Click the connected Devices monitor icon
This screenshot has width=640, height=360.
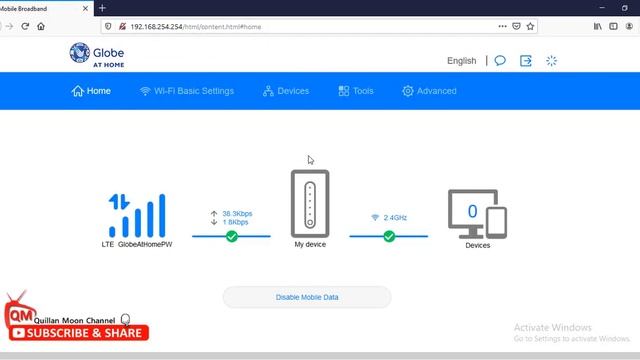point(477,214)
